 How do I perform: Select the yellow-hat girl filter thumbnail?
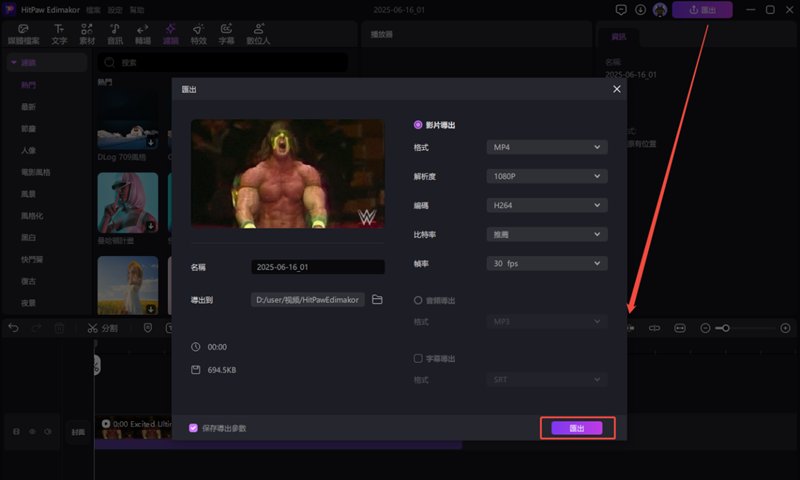click(128, 286)
